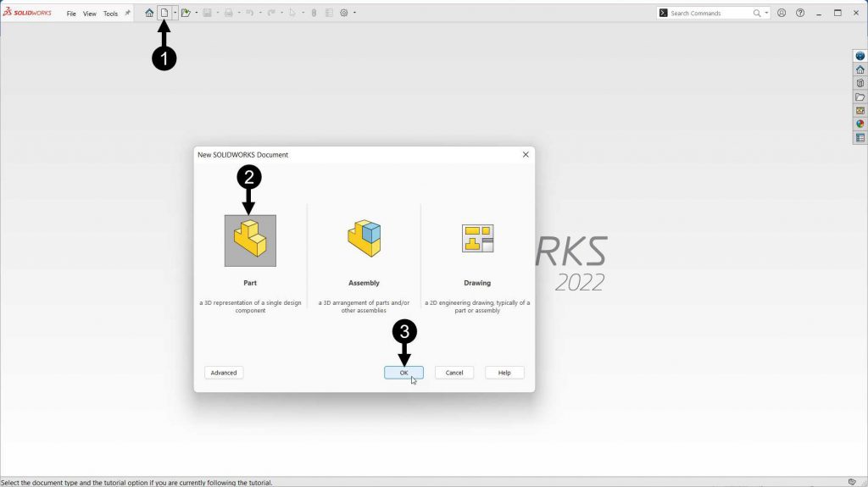Screen dimensions: 868x487
Task: Click the 'New SOLIDWORKS Document' dialog title
Action: pos(243,155)
